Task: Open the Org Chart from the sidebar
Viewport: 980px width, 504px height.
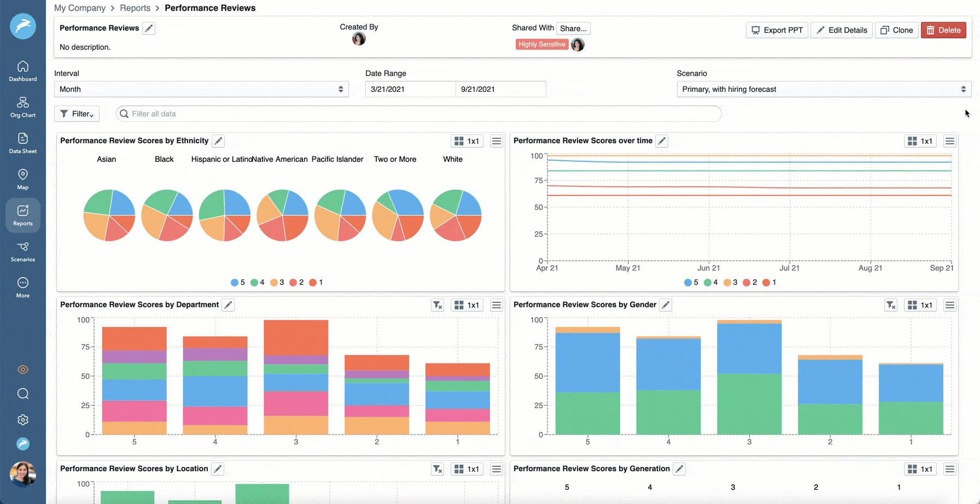Action: coord(22,107)
